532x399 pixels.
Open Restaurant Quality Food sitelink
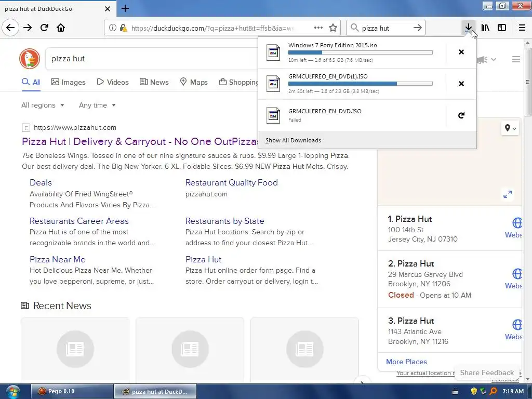coord(231,182)
